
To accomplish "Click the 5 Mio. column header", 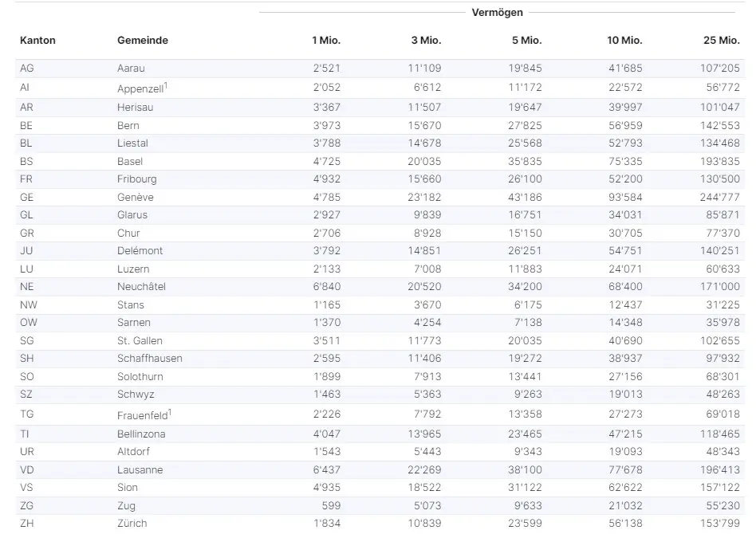I will pos(527,41).
